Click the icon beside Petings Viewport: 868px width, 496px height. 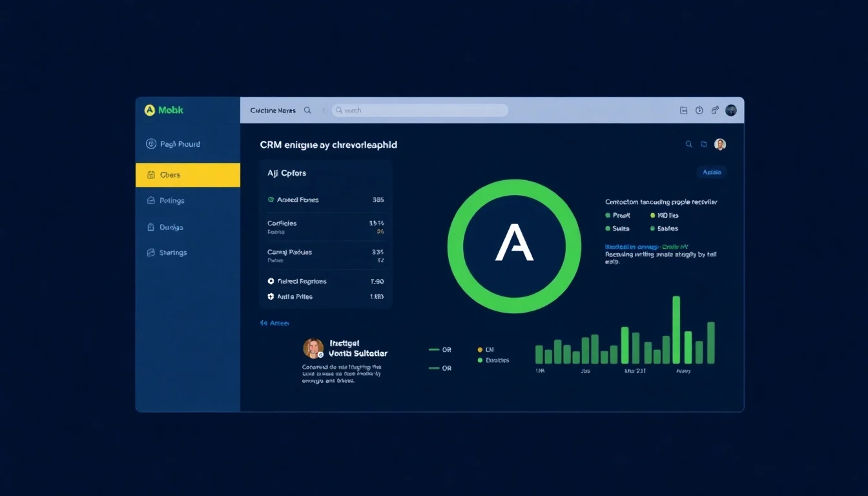coord(151,201)
